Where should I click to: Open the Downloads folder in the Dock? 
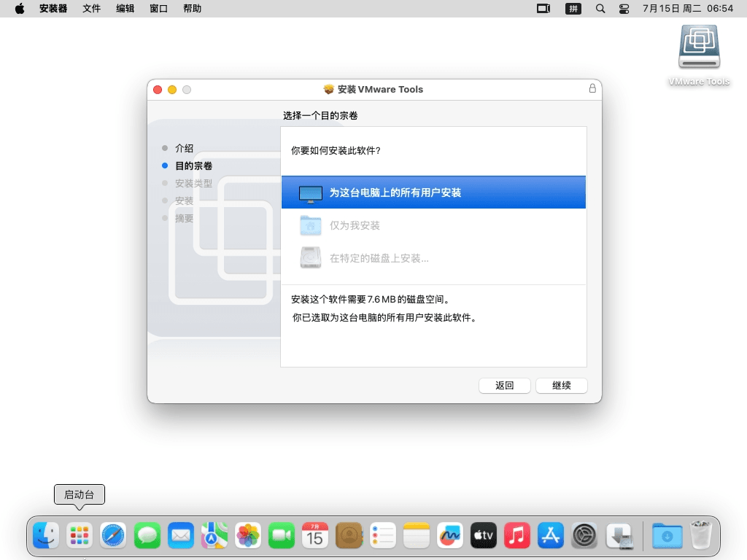[x=667, y=536]
